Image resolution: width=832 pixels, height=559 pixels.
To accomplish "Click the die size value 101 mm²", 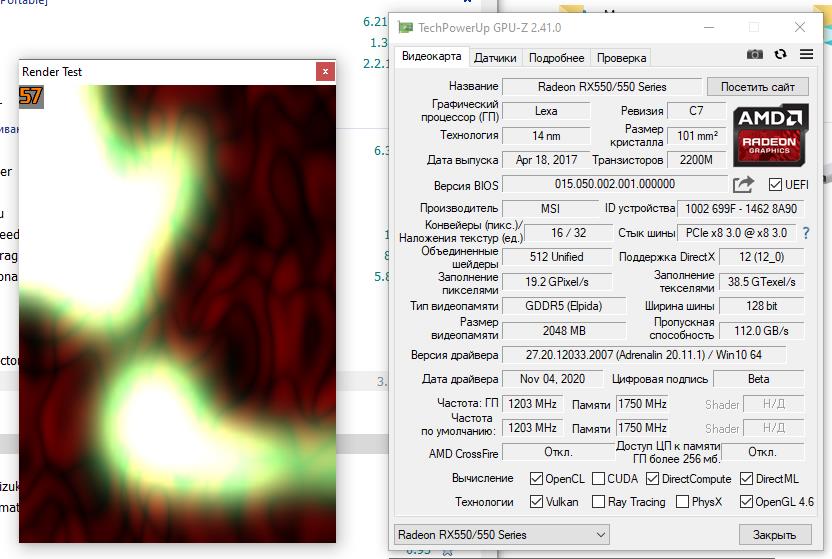I will pos(697,136).
